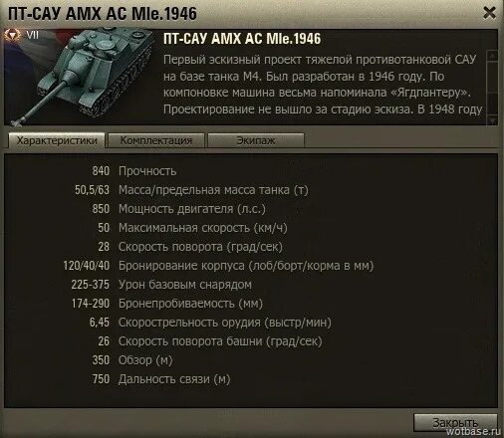The height and width of the screenshot is (438, 504).
Task: Click the tank destroyer class icon
Action: pyautogui.click(x=13, y=35)
